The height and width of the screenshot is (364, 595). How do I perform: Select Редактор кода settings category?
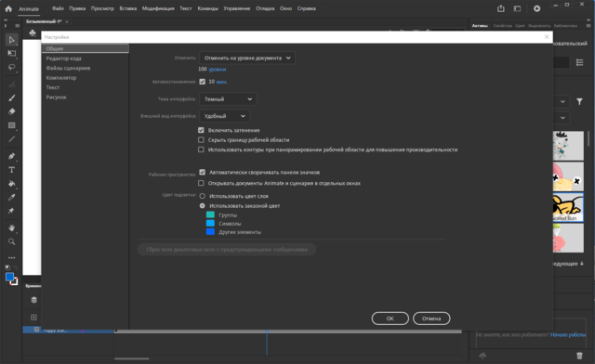click(64, 58)
